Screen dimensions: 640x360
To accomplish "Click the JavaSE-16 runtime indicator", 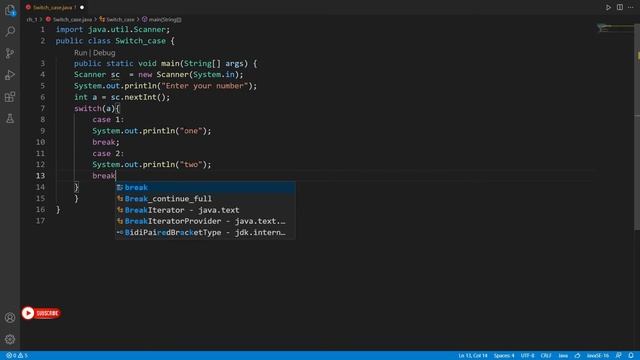I will [598, 356].
